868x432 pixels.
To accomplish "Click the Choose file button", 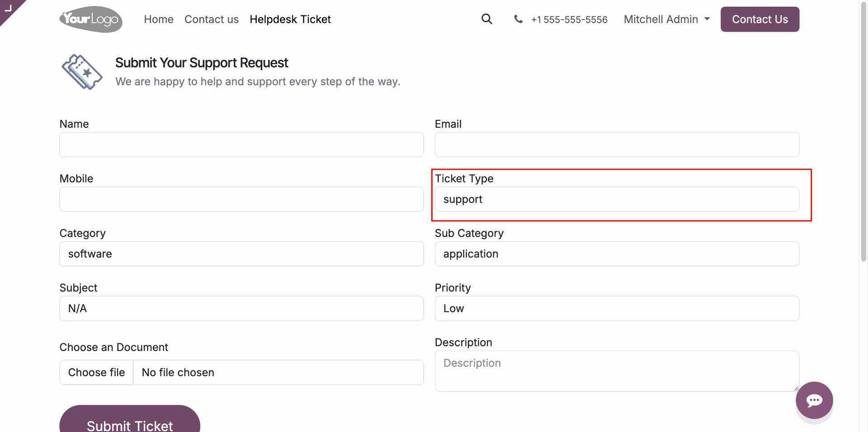I will coord(97,372).
